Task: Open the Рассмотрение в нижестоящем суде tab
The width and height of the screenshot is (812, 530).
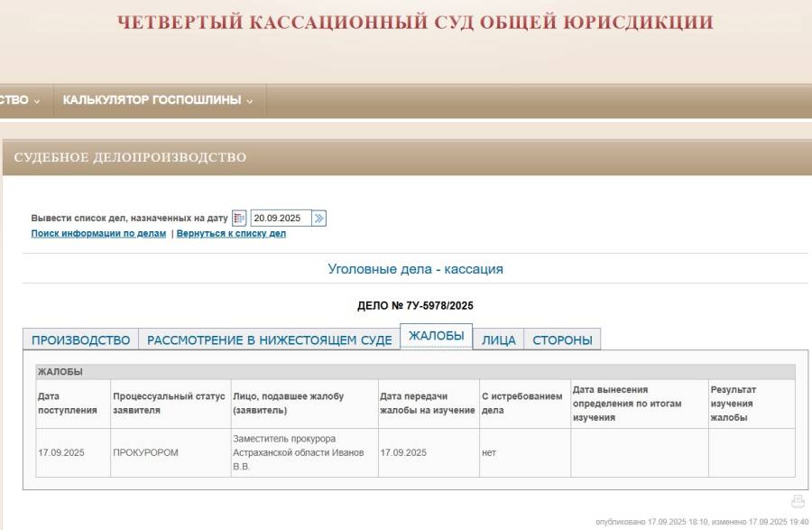Action: pos(269,339)
